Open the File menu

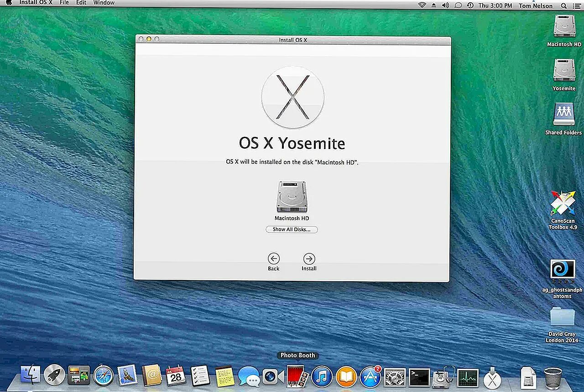(64, 3)
